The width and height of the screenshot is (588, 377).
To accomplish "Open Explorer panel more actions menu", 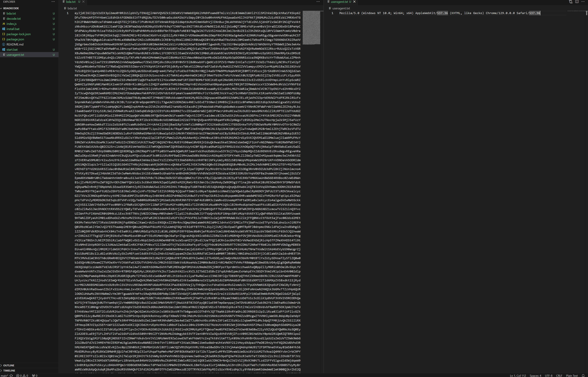I will [53, 2].
